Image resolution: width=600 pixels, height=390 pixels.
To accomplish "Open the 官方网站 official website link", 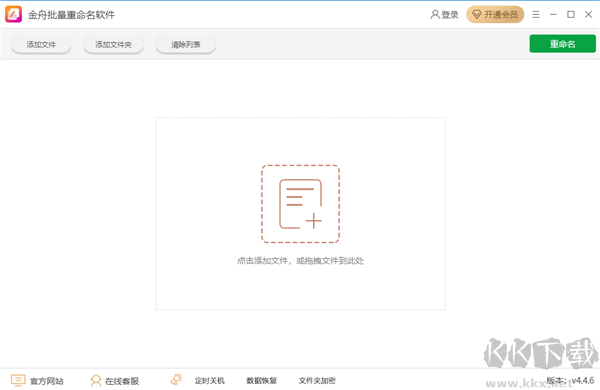I will 37,380.
